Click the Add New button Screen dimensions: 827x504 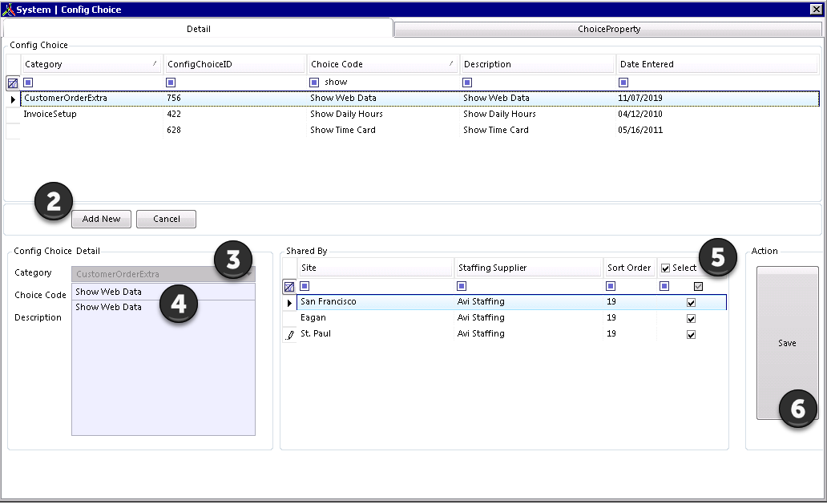pos(101,219)
